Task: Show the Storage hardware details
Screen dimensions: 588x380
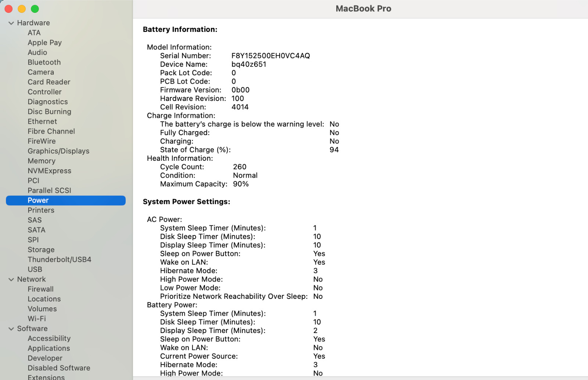Action: tap(41, 250)
